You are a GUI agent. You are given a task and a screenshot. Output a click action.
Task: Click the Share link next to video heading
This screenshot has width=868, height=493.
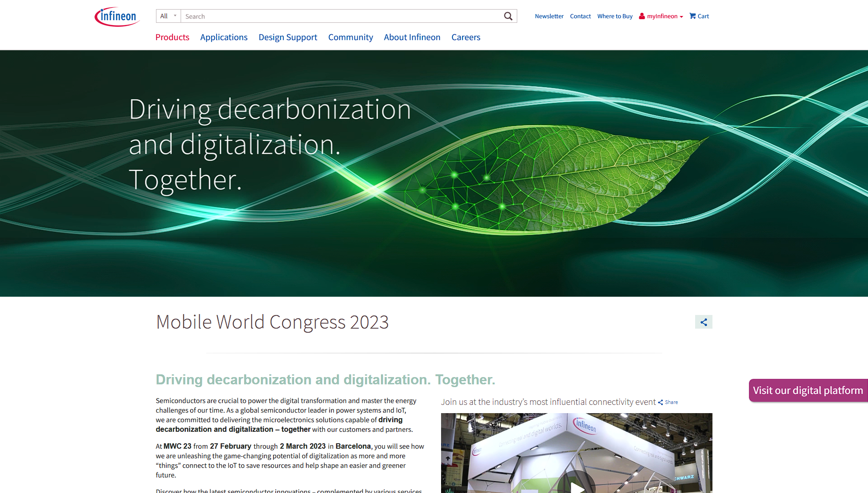coord(668,402)
